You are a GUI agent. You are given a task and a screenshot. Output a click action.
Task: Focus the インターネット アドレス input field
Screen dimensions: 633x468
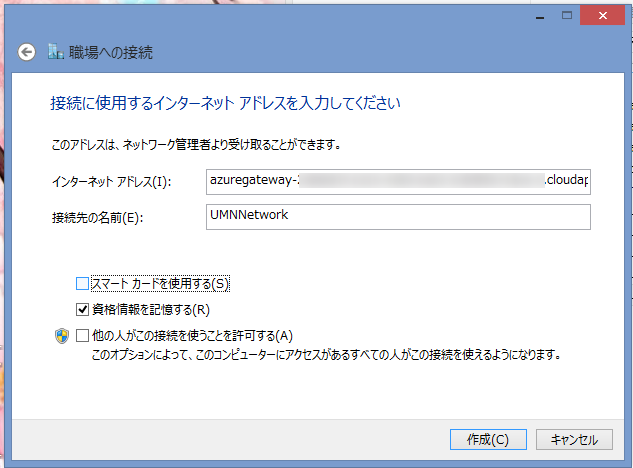tap(398, 182)
